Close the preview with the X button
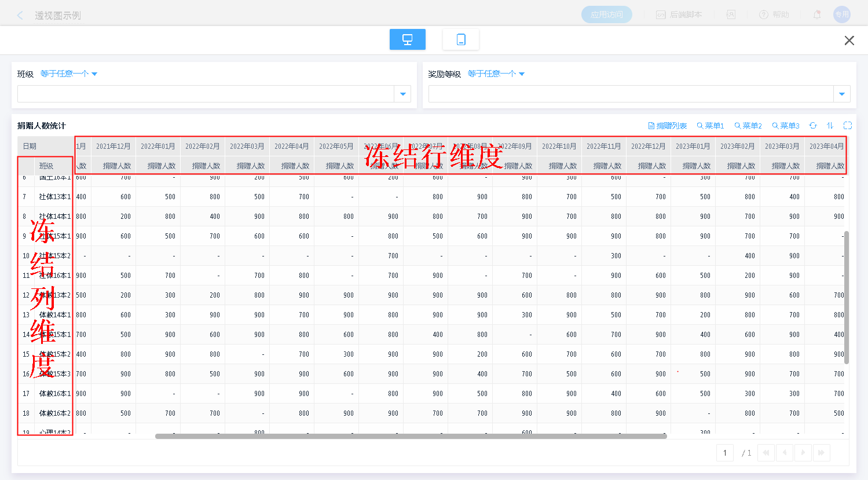868x480 pixels. point(849,41)
